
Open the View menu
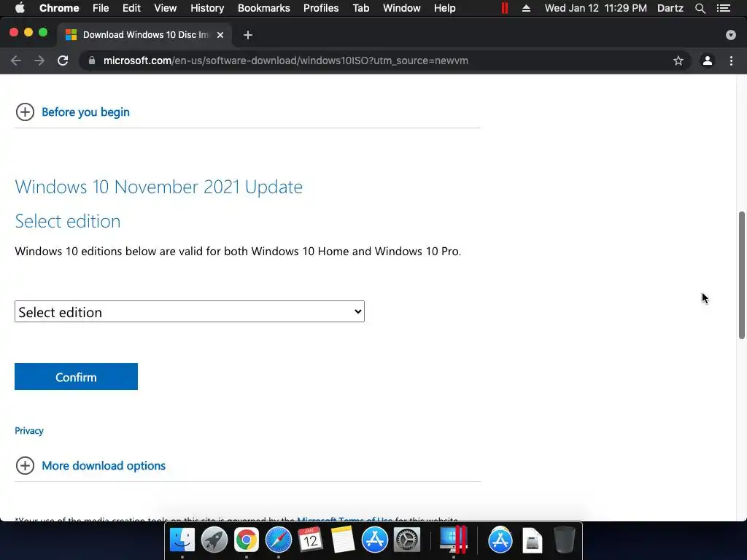(x=166, y=8)
